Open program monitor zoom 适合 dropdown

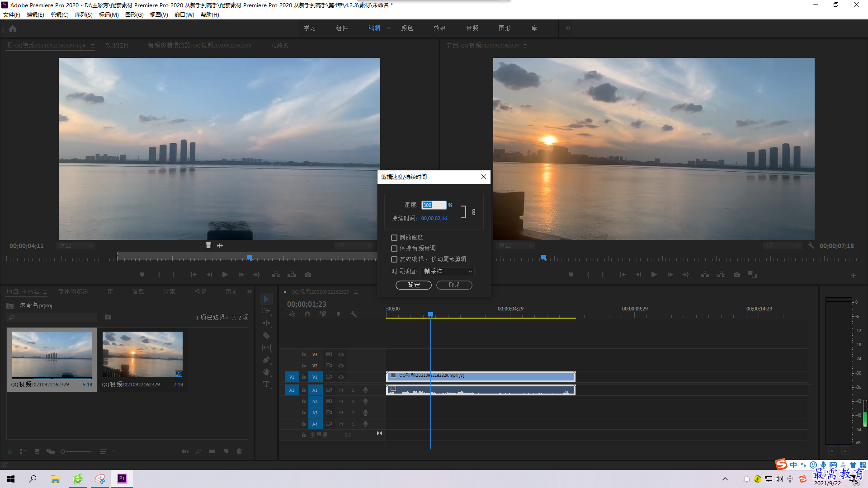tap(515, 246)
